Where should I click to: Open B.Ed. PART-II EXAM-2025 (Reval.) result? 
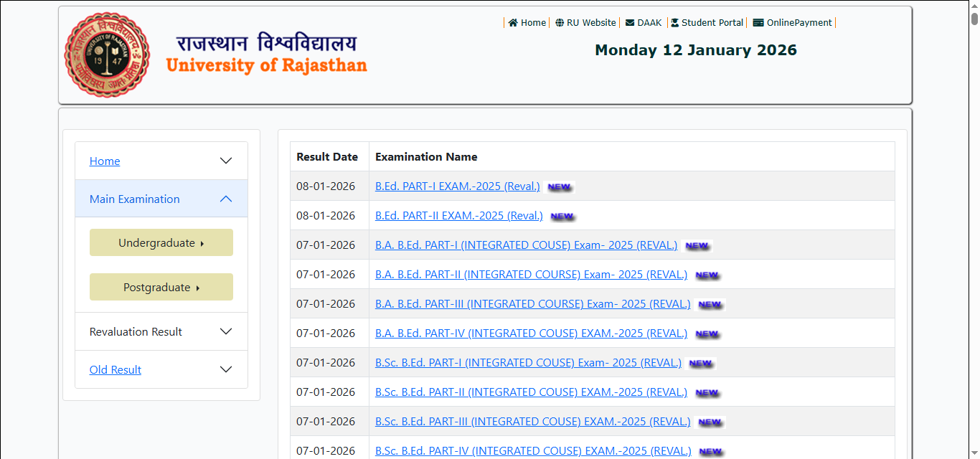point(458,215)
